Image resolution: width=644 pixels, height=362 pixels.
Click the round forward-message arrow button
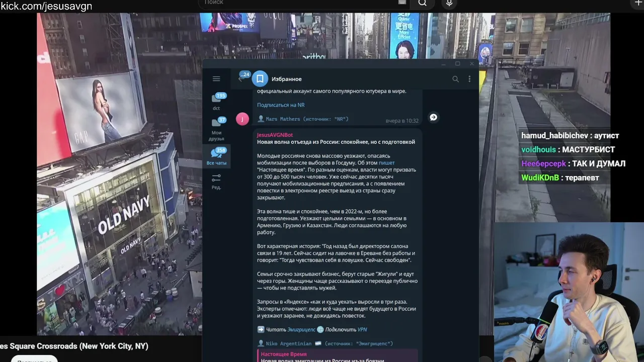coord(433,118)
